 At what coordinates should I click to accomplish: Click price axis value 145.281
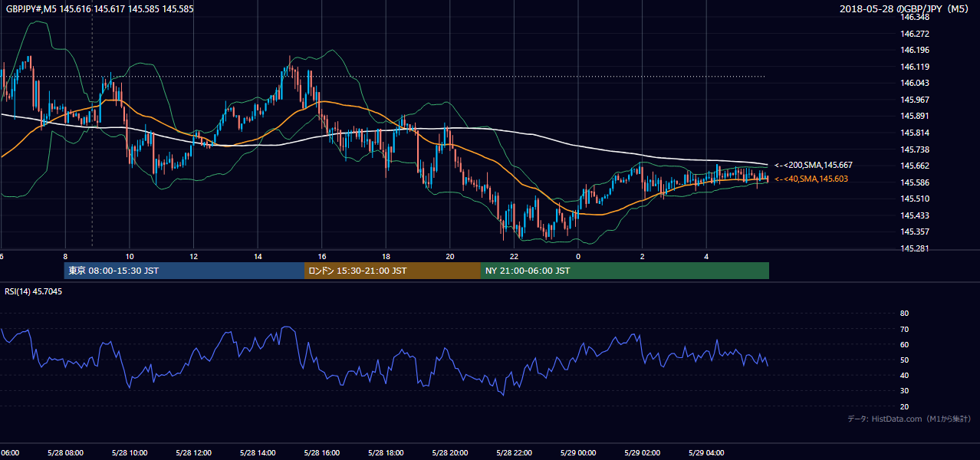[x=914, y=248]
